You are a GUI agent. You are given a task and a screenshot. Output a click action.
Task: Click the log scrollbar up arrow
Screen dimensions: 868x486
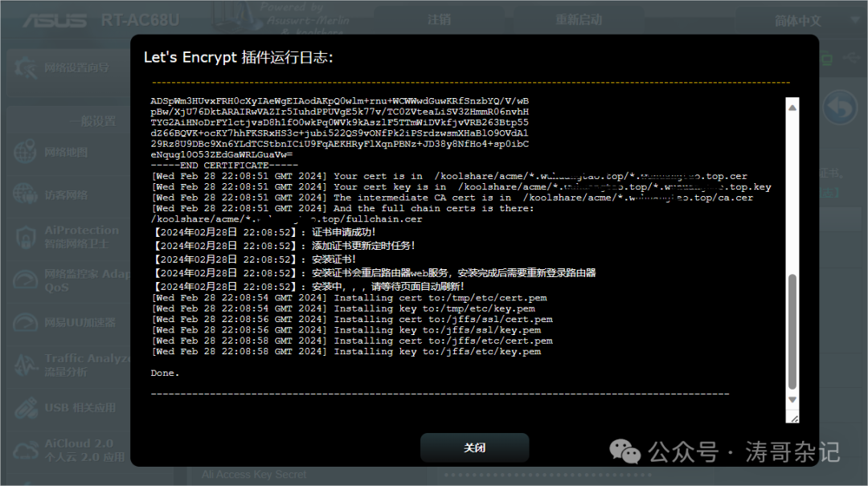click(792, 108)
